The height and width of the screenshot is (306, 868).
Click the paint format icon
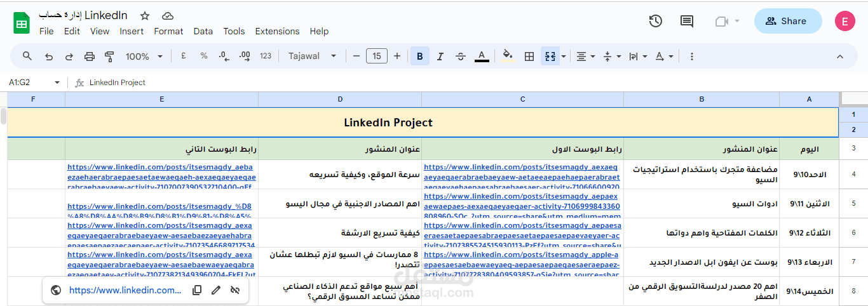109,57
